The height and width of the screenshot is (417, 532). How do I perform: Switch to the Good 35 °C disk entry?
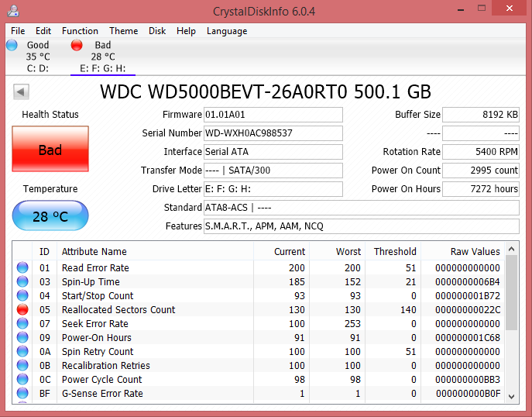tap(38, 57)
